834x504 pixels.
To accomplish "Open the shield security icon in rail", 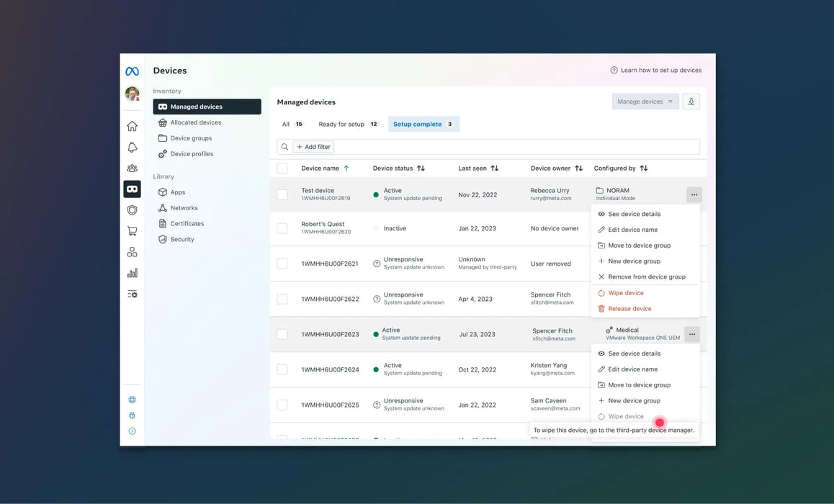I will tap(132, 210).
